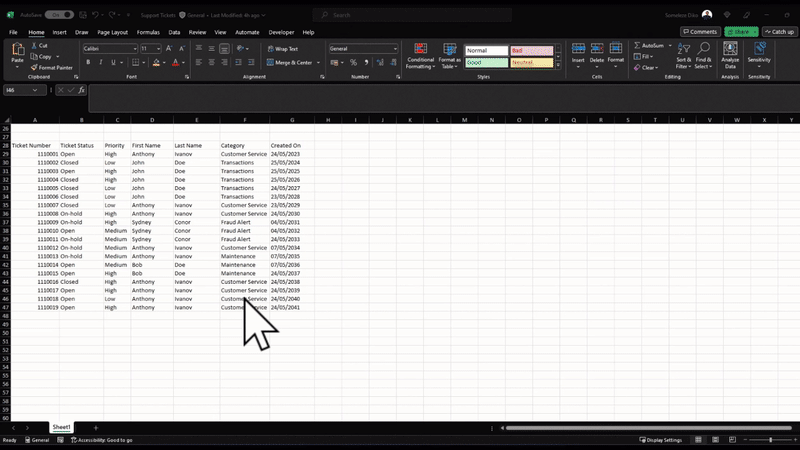
Task: Toggle Italic formatting
Action: 101,62
